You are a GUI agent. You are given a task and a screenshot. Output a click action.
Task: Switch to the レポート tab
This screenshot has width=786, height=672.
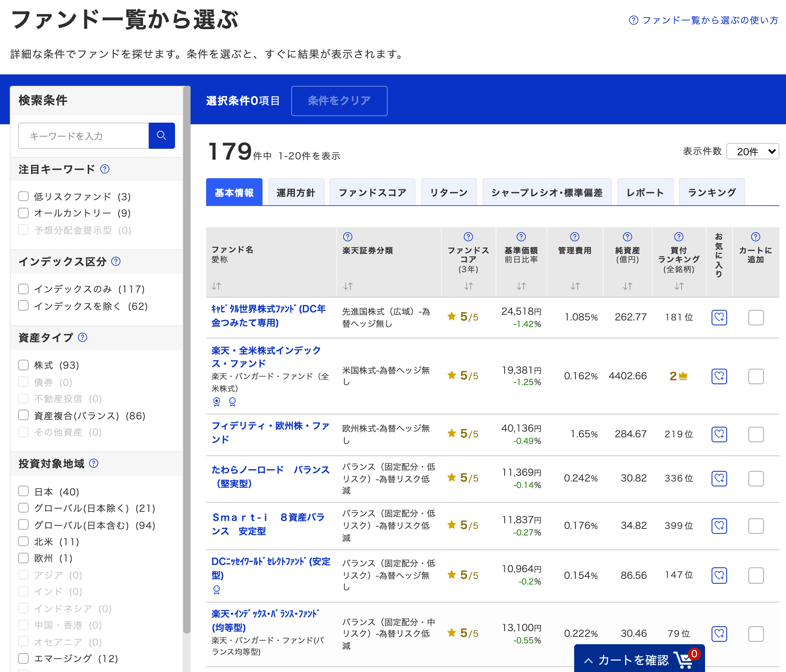(645, 192)
